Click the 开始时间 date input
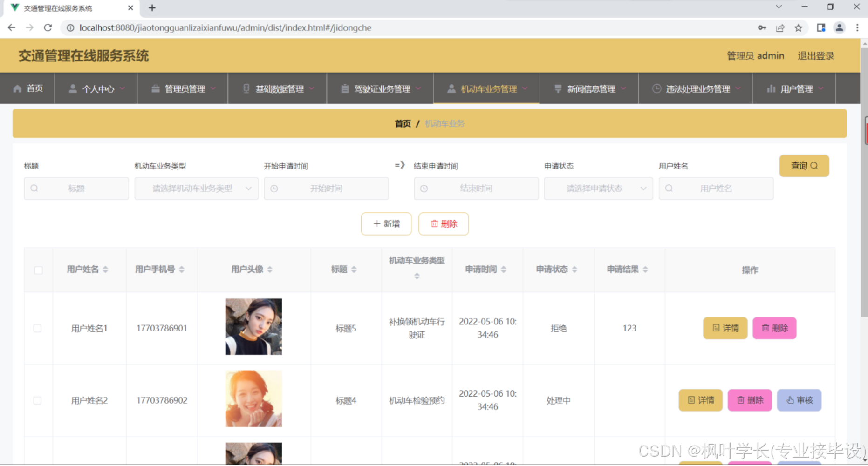Viewport: 868px width, 466px height. point(326,189)
